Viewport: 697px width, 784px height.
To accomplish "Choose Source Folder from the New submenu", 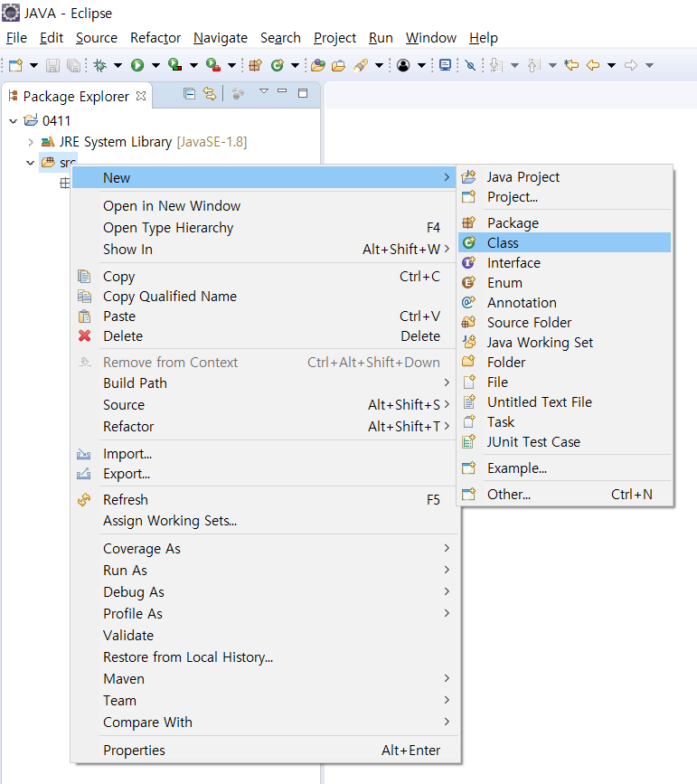I will 564,323.
